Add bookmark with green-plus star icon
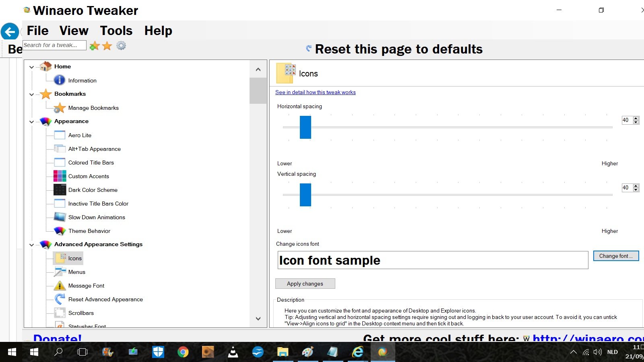Image resolution: width=644 pixels, height=362 pixels. coord(95,46)
